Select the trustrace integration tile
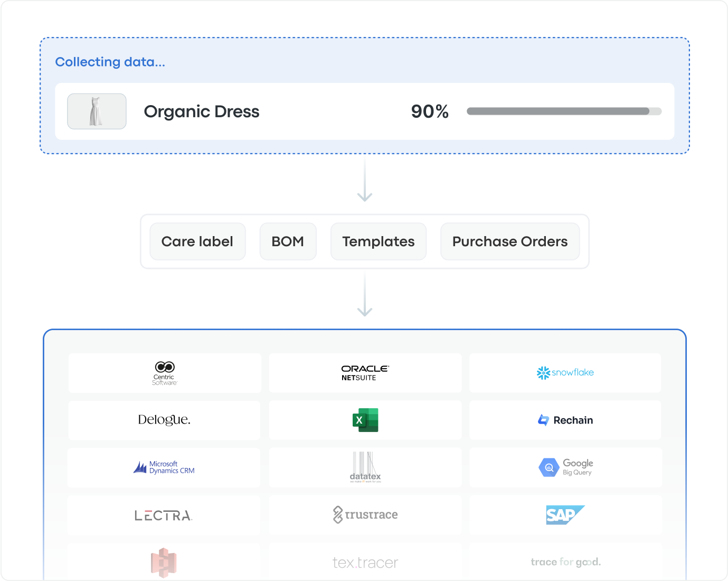This screenshot has height=581, width=728. tap(365, 515)
